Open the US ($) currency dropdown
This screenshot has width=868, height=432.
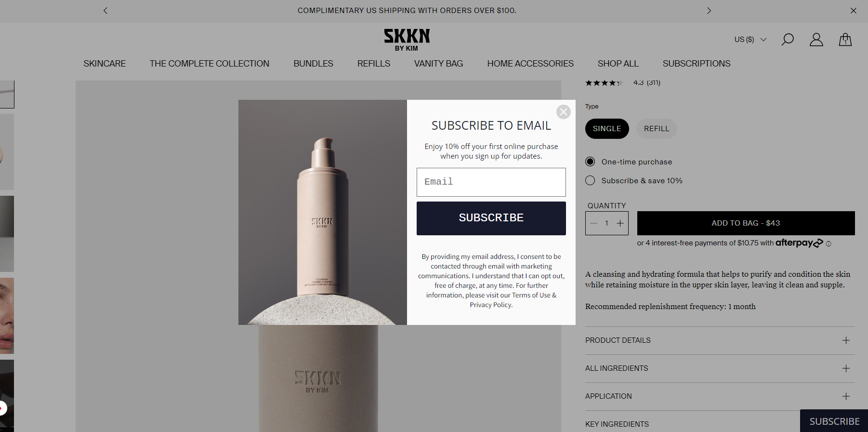tap(750, 40)
